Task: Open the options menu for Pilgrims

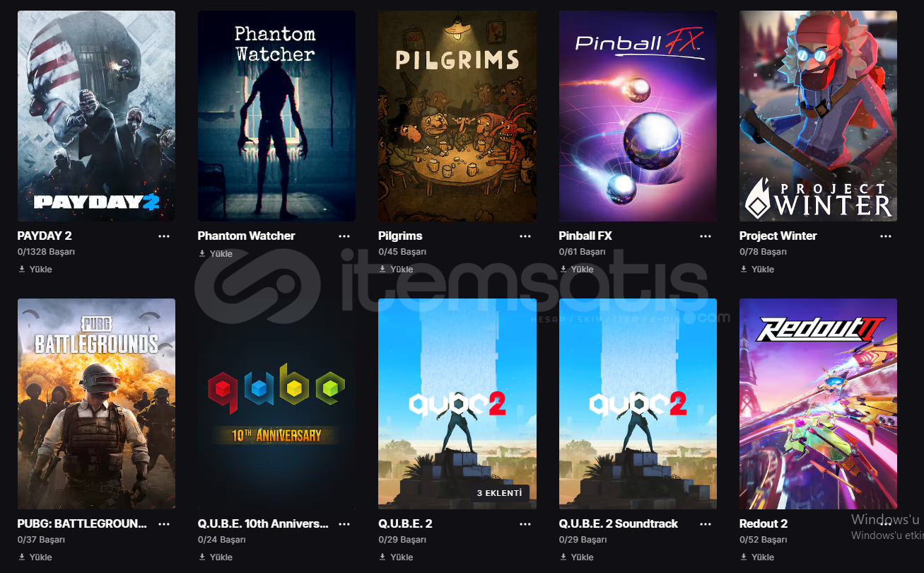Action: click(525, 236)
